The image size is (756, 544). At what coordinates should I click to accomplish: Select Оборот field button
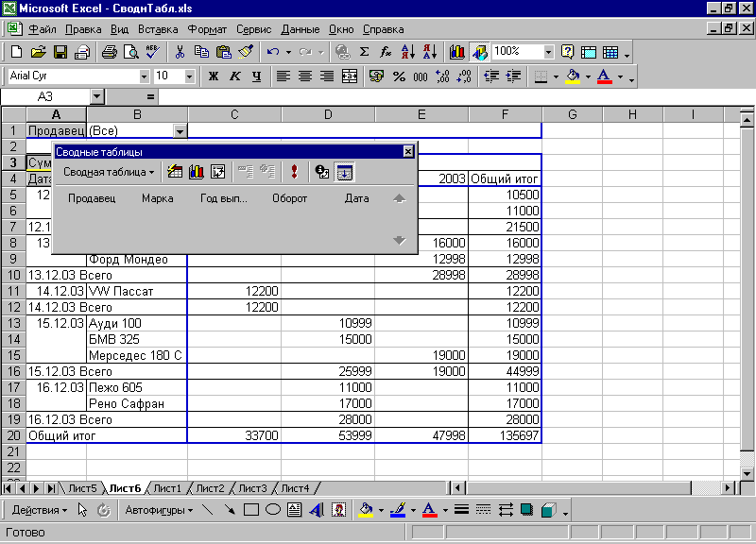289,198
